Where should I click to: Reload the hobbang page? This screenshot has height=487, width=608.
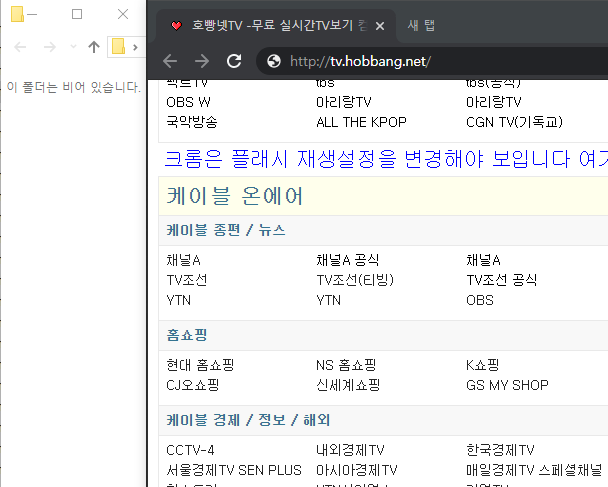(234, 61)
